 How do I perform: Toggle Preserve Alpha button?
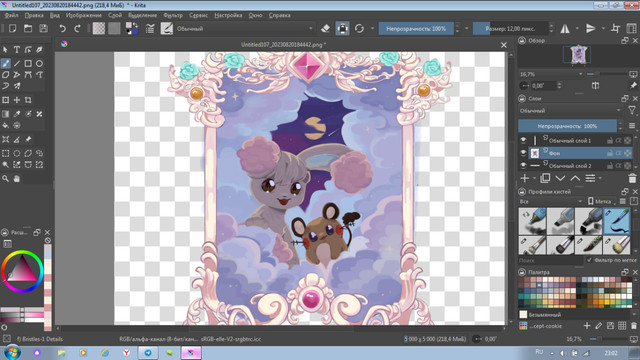pos(342,29)
